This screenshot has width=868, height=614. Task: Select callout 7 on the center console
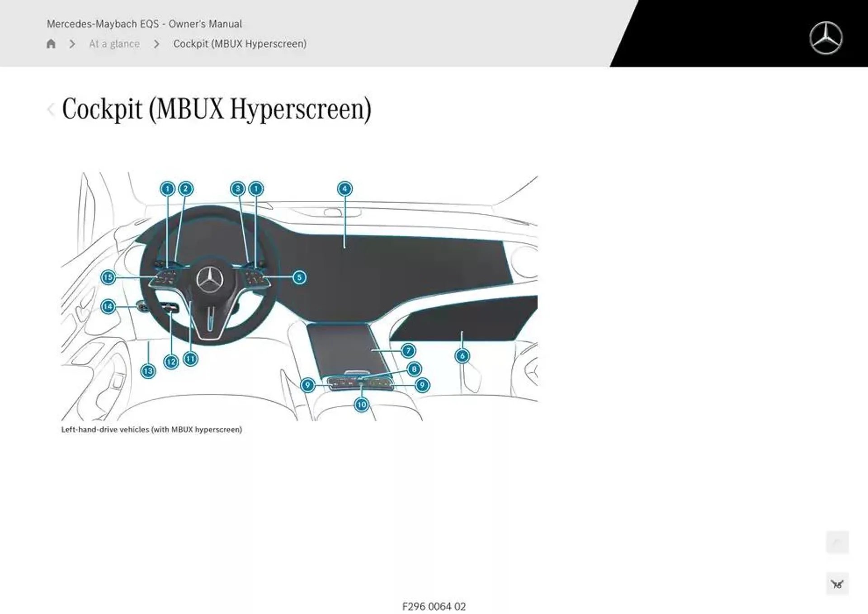[x=408, y=350]
